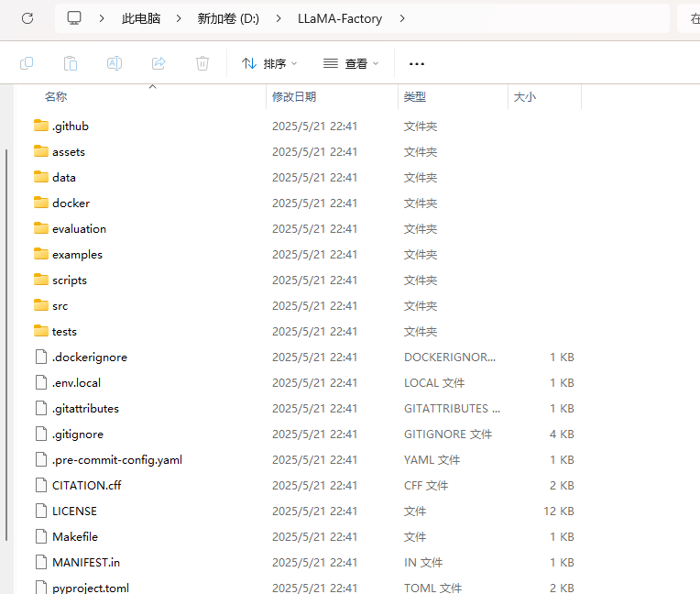The width and height of the screenshot is (700, 594).
Task: Click the copy icon in toolbar
Action: point(27,63)
